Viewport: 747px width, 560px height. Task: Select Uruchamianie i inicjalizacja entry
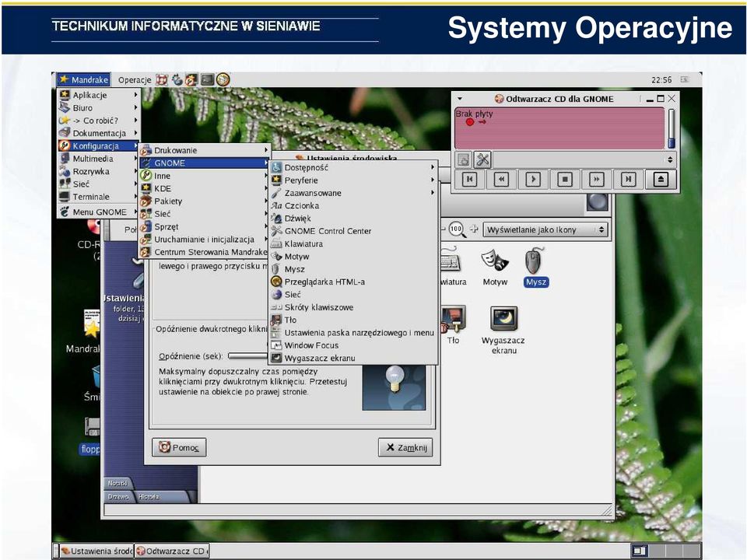[x=205, y=240]
